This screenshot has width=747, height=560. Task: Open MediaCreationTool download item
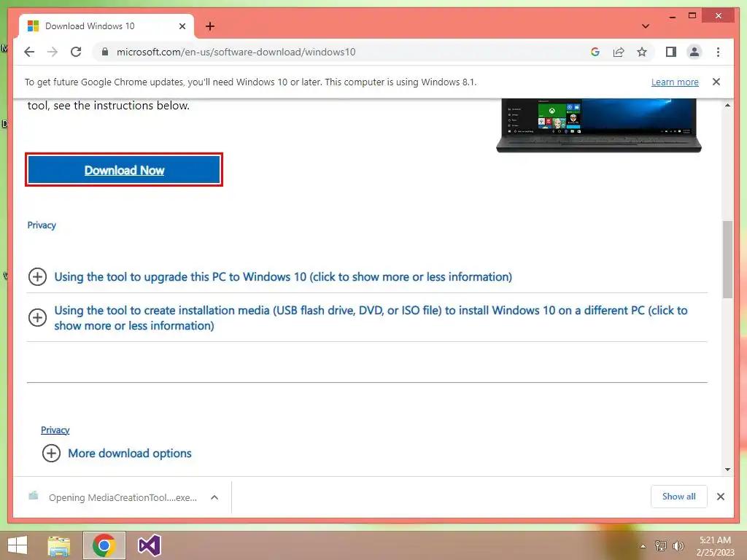[113, 497]
